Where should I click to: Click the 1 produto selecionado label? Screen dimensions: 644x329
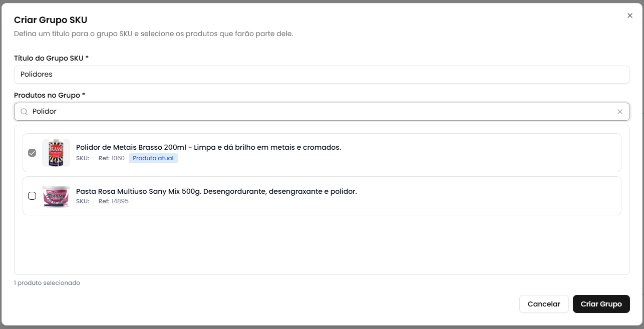(x=47, y=282)
